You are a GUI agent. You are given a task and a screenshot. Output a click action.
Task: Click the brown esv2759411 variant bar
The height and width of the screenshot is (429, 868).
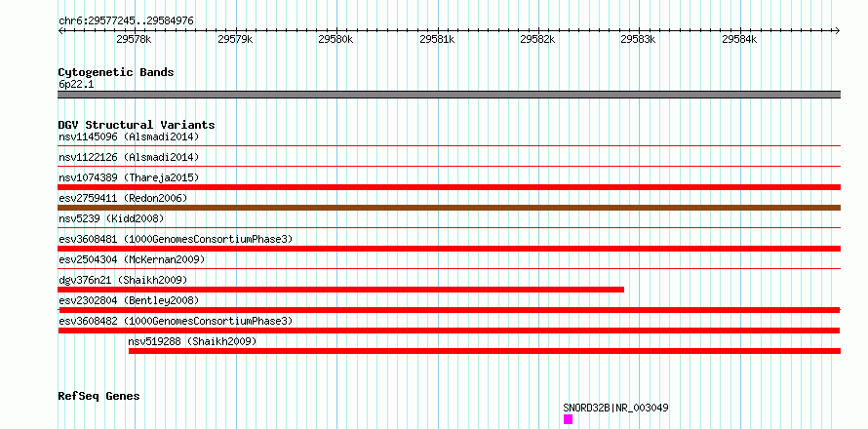[450, 208]
